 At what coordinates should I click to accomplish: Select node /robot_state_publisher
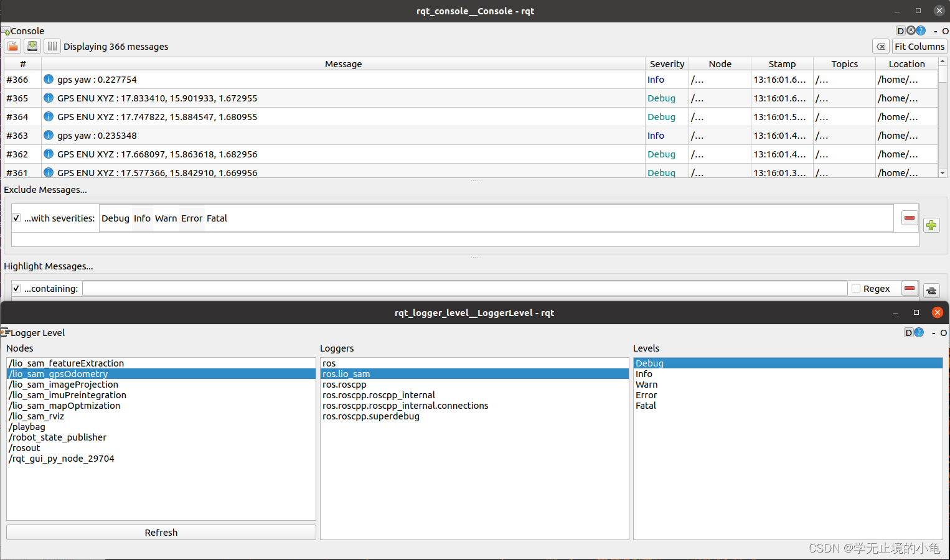tap(161, 437)
